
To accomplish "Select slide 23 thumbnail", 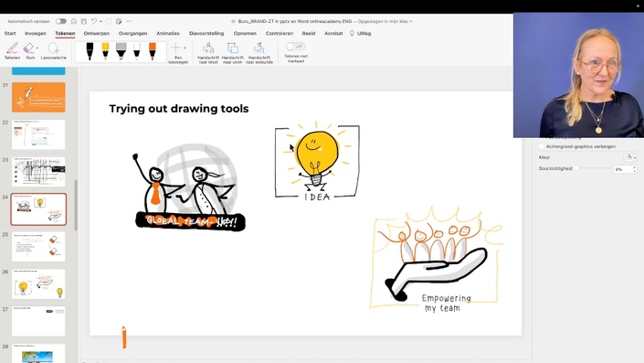I will coord(38,172).
